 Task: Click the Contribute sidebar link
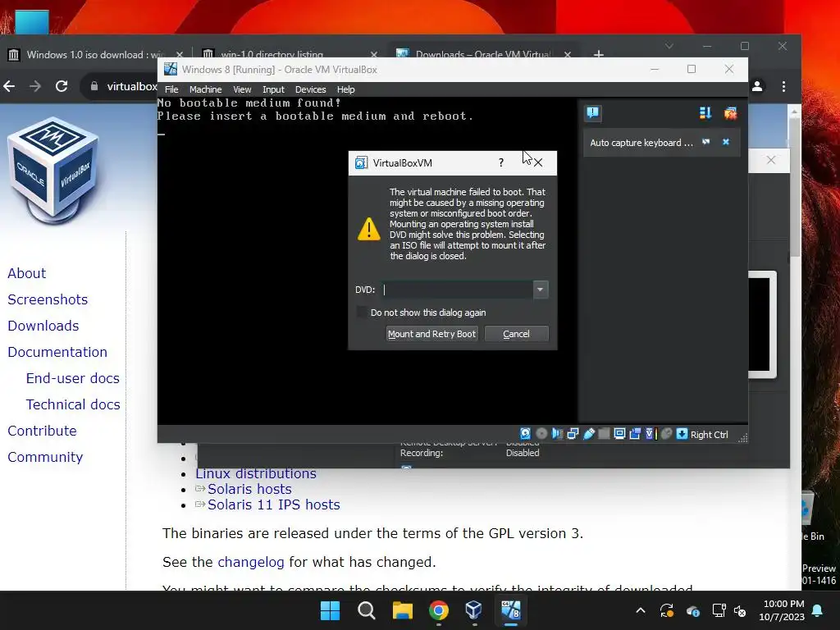tap(43, 431)
